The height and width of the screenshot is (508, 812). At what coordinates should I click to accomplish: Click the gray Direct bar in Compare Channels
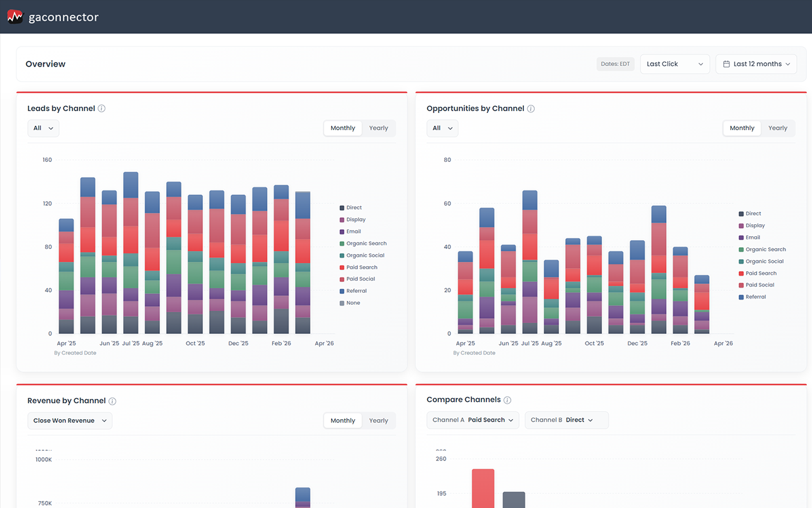pyautogui.click(x=514, y=500)
